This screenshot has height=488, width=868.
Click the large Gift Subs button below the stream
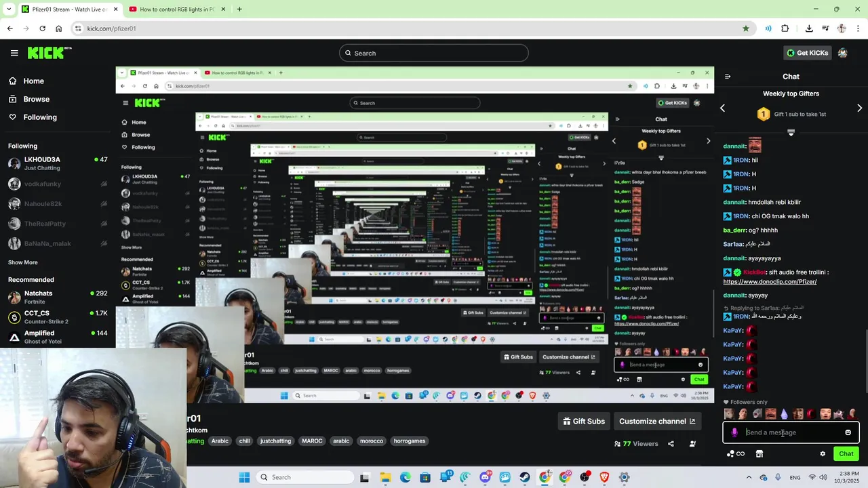[584, 421]
